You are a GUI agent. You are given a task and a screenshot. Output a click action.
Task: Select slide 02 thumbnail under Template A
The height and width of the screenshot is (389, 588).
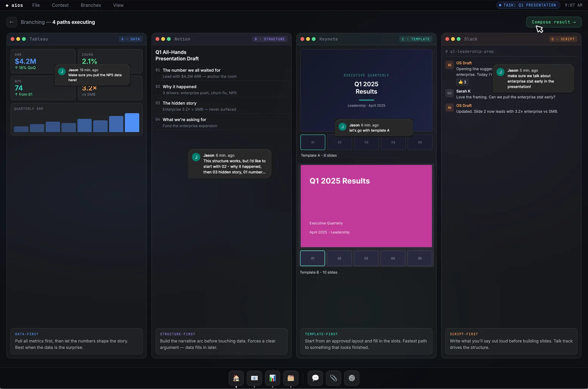pos(339,142)
